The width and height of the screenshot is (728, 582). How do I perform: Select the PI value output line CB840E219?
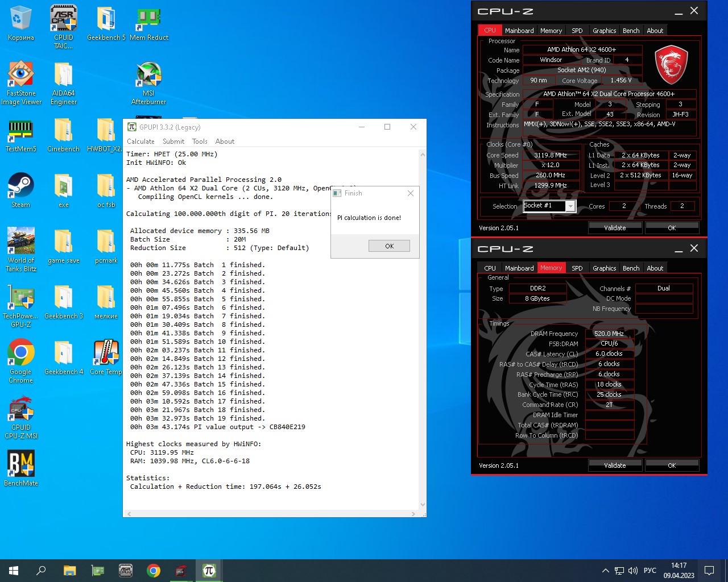click(x=218, y=427)
